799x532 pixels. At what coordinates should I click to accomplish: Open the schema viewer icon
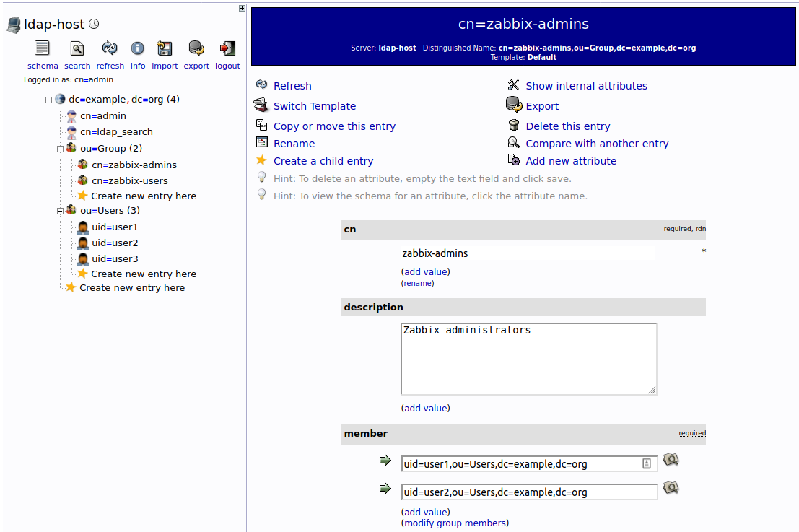43,48
